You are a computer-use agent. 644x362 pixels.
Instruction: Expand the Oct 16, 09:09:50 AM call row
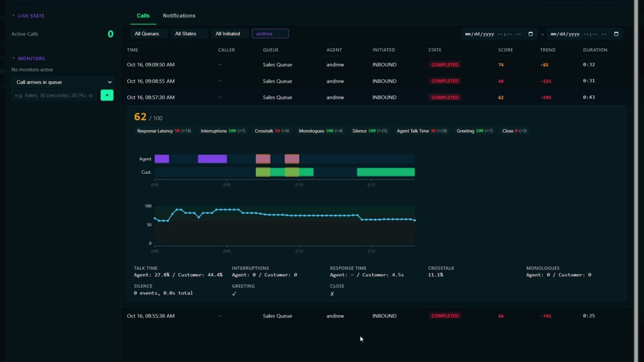pos(376,64)
